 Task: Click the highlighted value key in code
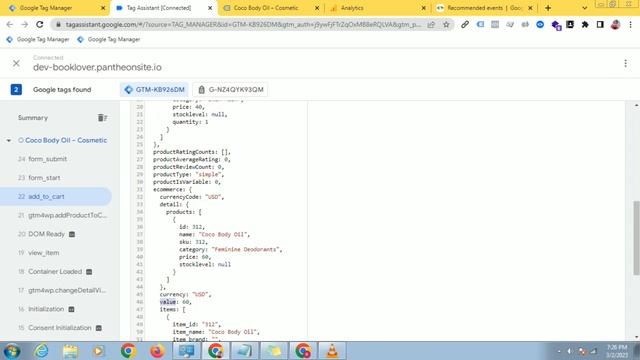(x=168, y=302)
